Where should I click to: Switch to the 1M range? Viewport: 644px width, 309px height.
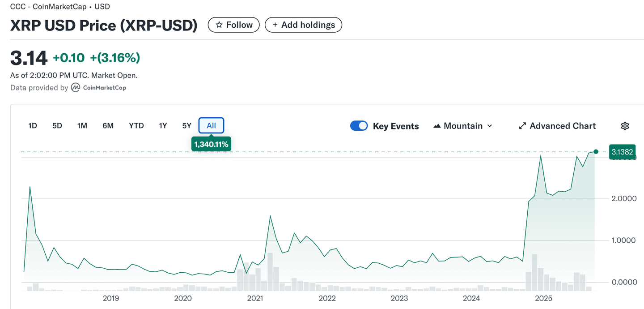(x=82, y=126)
